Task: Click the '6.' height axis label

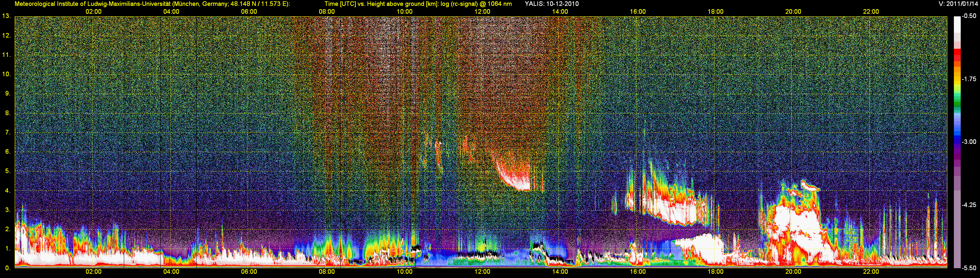Action: coord(8,151)
